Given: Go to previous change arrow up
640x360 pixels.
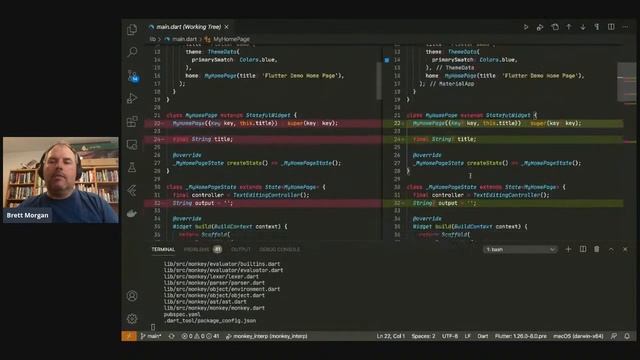Looking at the screenshot, I should point(569,27).
